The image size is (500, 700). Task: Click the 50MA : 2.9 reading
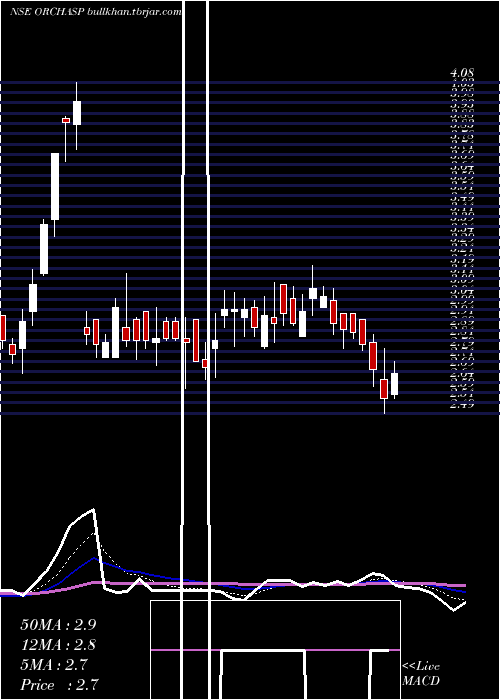58,625
